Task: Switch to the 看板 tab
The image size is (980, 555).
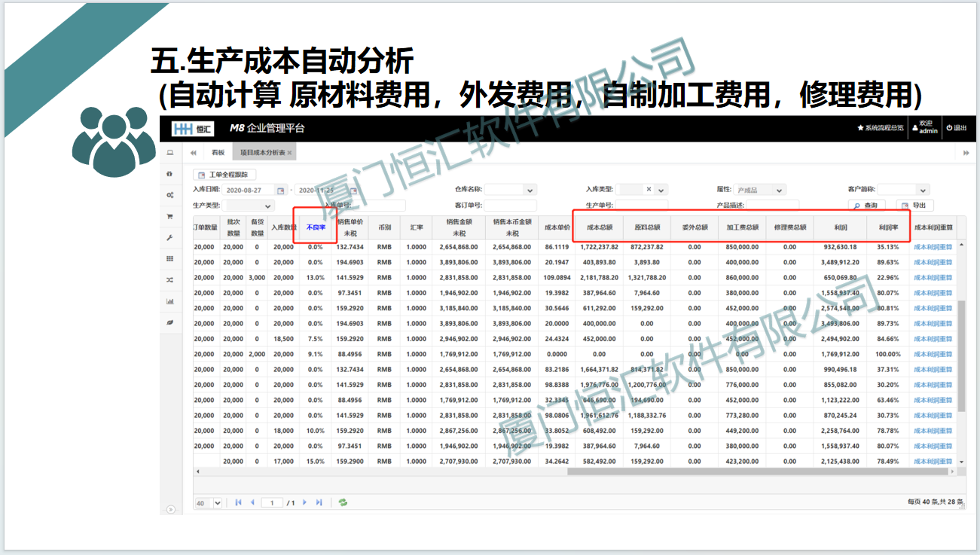Action: pyautogui.click(x=218, y=152)
